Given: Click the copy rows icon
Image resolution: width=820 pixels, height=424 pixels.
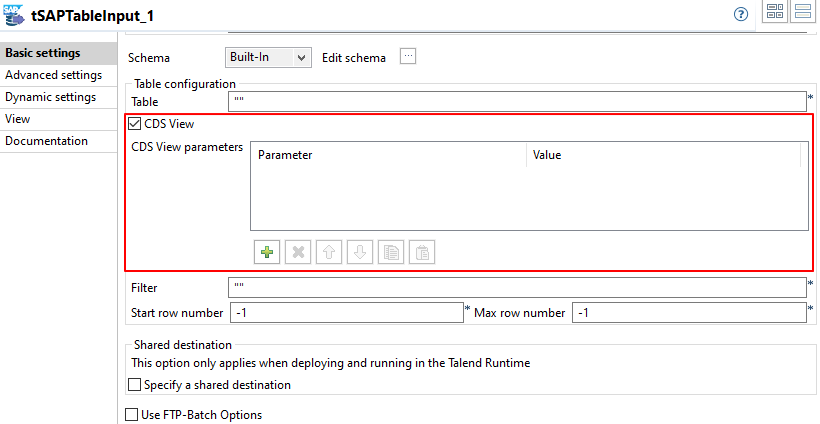Looking at the screenshot, I should pos(391,253).
